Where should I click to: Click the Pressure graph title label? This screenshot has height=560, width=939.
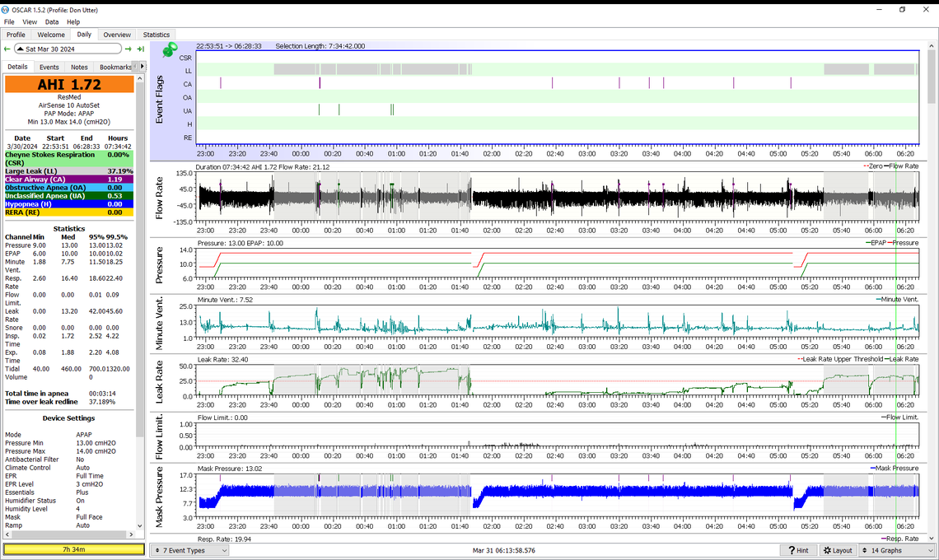coord(159,264)
